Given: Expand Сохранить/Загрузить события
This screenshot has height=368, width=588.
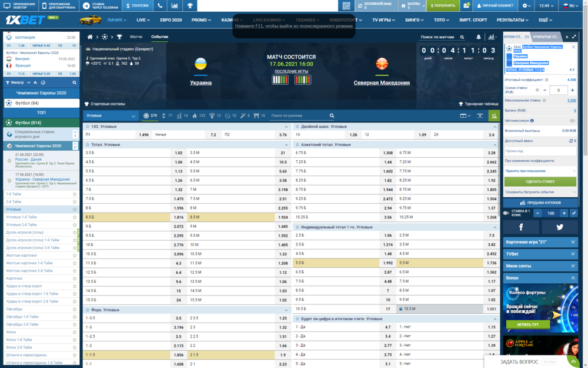Looking at the screenshot, I should [x=540, y=192].
